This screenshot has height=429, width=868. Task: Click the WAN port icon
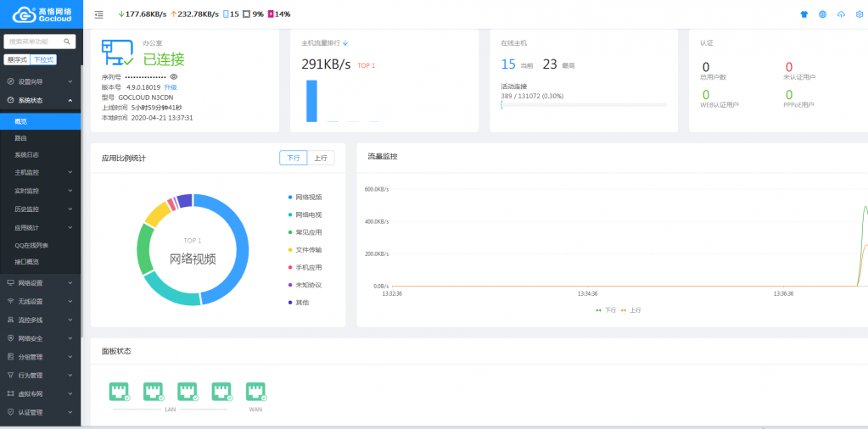(x=255, y=392)
